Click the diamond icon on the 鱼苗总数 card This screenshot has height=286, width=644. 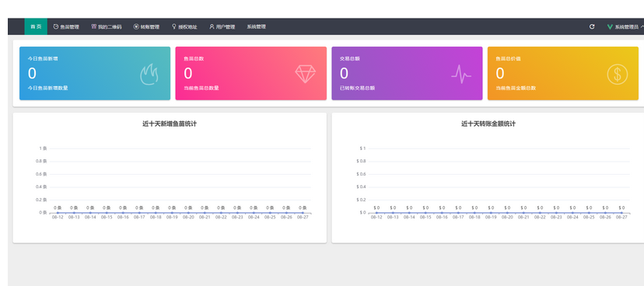tap(306, 75)
